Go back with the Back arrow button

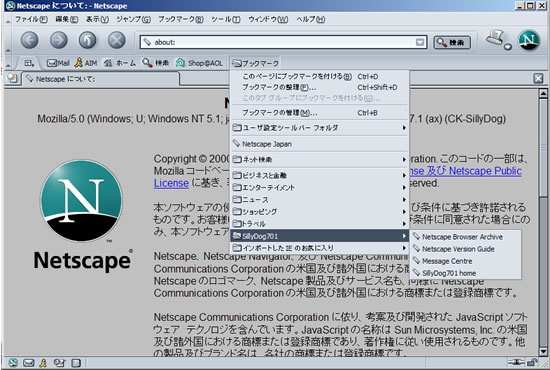click(30, 40)
